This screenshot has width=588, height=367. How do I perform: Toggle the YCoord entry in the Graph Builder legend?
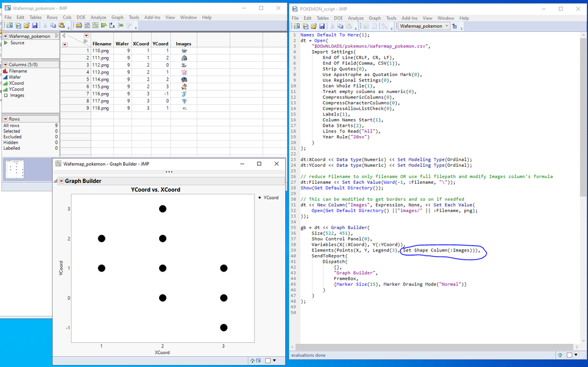pyautogui.click(x=269, y=197)
